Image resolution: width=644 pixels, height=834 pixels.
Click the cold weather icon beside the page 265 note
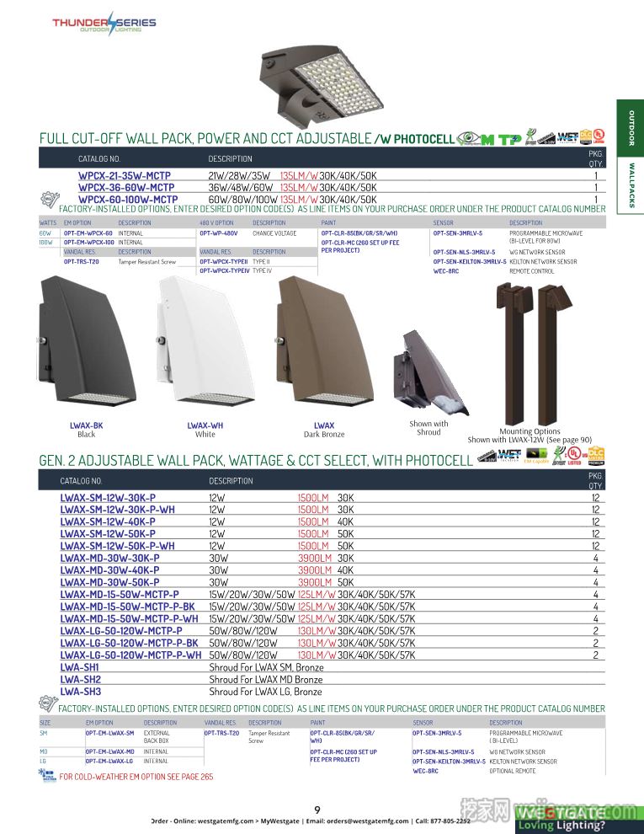click(47, 776)
